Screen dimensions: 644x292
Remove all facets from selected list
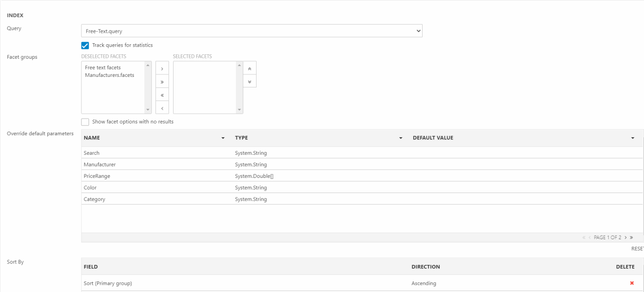[x=162, y=94]
